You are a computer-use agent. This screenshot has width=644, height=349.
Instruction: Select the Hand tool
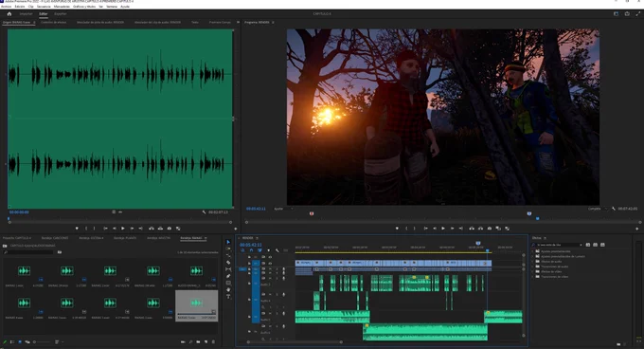click(x=228, y=290)
